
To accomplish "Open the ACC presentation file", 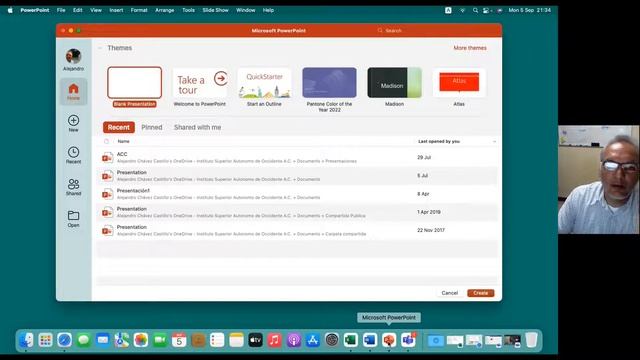I will [297, 158].
